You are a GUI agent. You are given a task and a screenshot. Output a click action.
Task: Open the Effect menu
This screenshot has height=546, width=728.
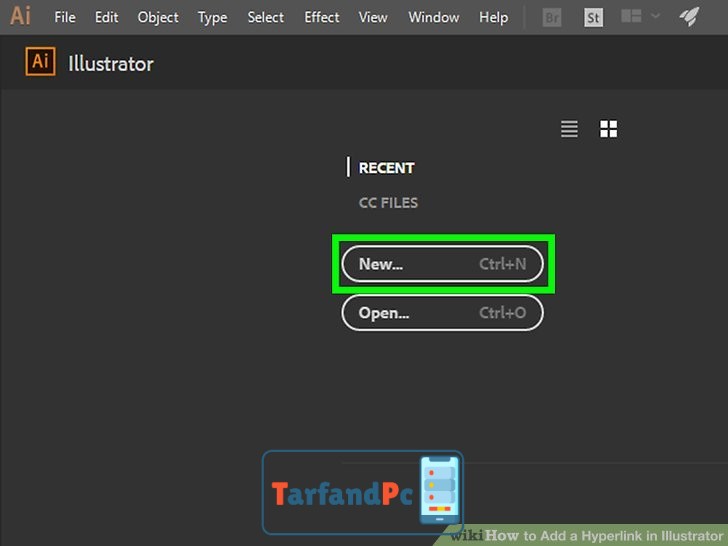(x=322, y=18)
